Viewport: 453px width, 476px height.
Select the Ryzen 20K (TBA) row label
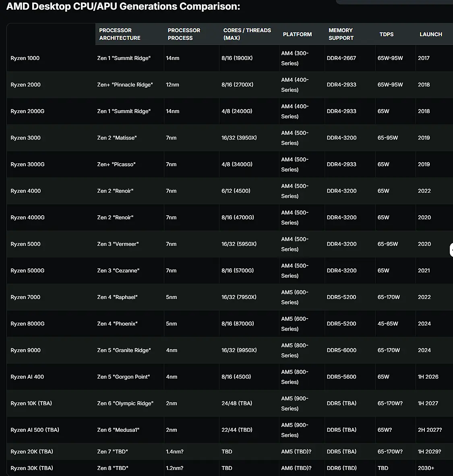point(31,452)
